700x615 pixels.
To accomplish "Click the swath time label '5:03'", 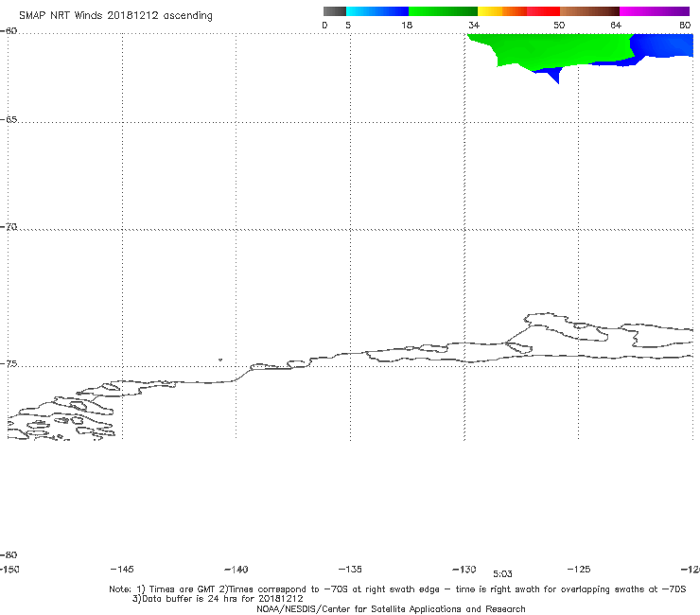I will pos(502,574).
